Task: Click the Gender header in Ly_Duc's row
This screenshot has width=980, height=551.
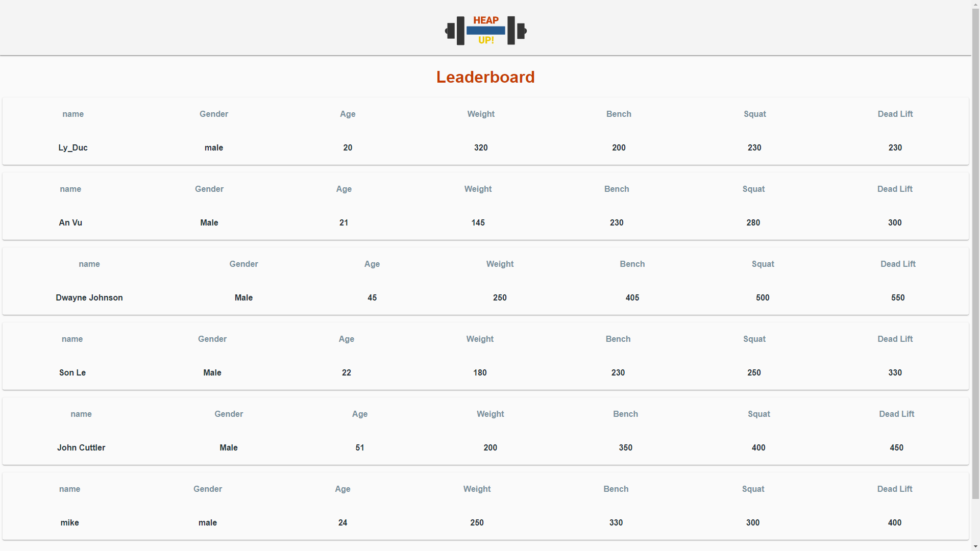Action: pyautogui.click(x=214, y=114)
